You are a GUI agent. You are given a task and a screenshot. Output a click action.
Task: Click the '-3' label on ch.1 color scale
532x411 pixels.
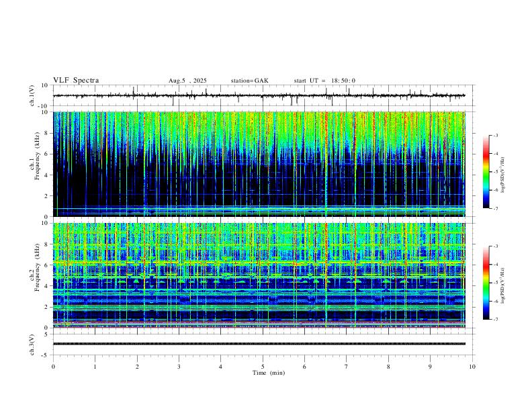click(495, 135)
